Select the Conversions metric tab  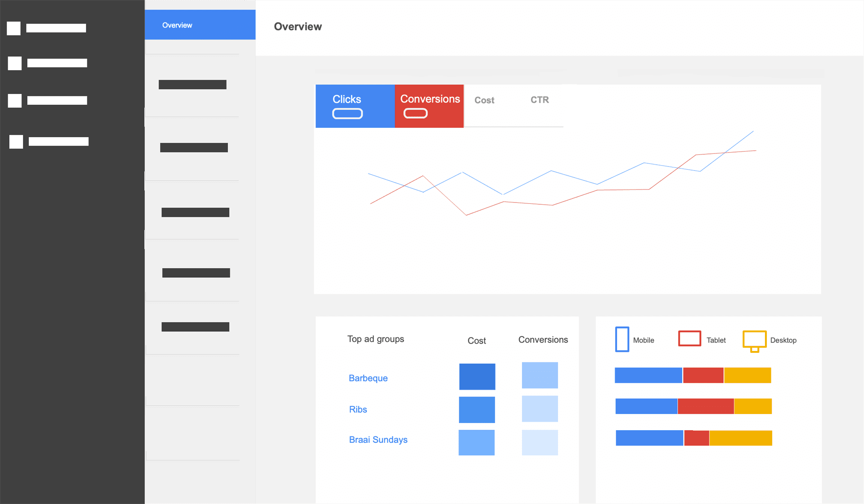430,99
